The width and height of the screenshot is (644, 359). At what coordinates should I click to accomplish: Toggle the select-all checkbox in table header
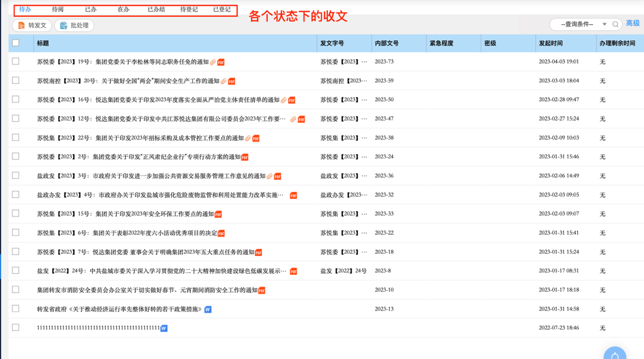pos(16,43)
